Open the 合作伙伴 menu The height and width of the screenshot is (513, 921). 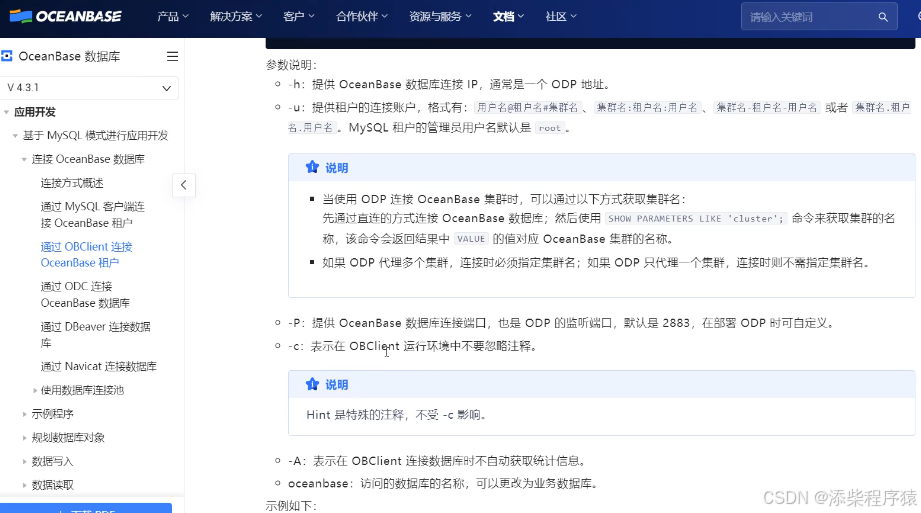pos(362,16)
